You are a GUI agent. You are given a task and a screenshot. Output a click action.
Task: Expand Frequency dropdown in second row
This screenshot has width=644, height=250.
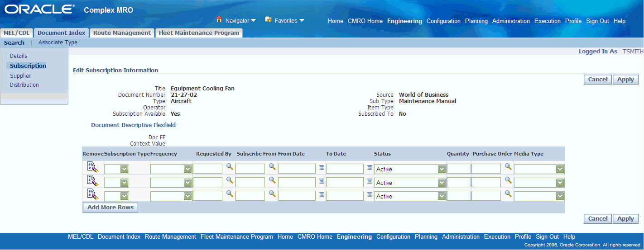coord(171,183)
